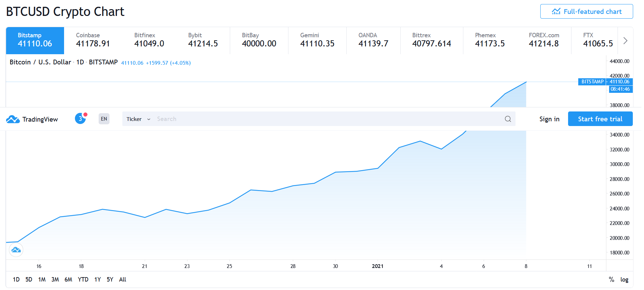Set chart range to 1M

click(x=42, y=279)
